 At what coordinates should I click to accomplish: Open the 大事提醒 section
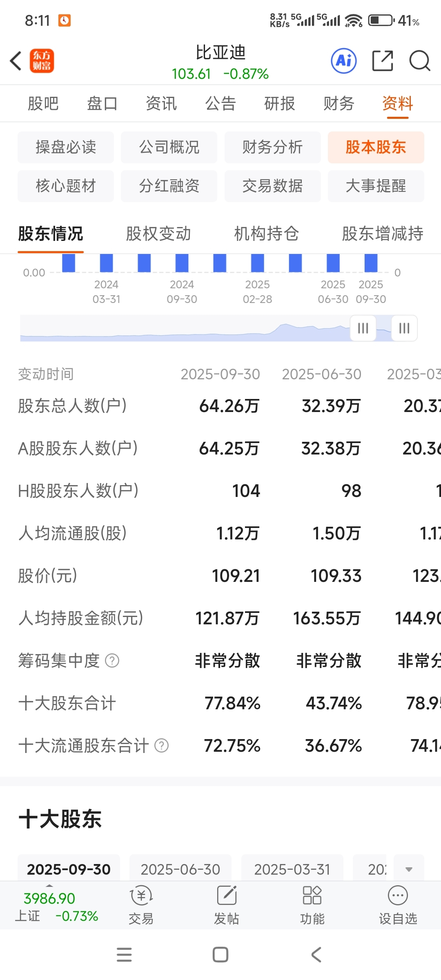[376, 186]
